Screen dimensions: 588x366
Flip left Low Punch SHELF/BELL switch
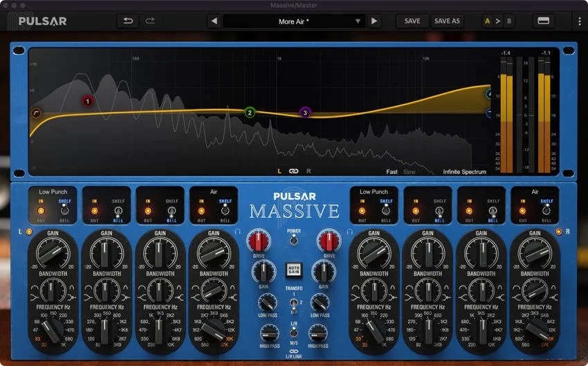click(64, 211)
